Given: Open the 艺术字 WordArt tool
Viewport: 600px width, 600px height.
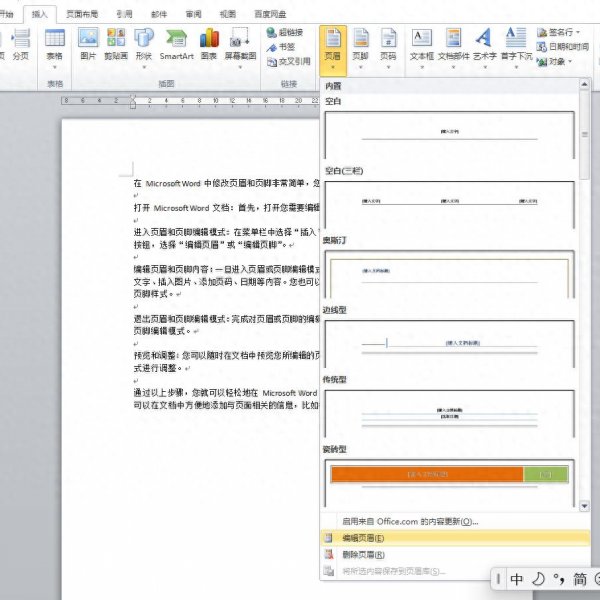Looking at the screenshot, I should 483,44.
